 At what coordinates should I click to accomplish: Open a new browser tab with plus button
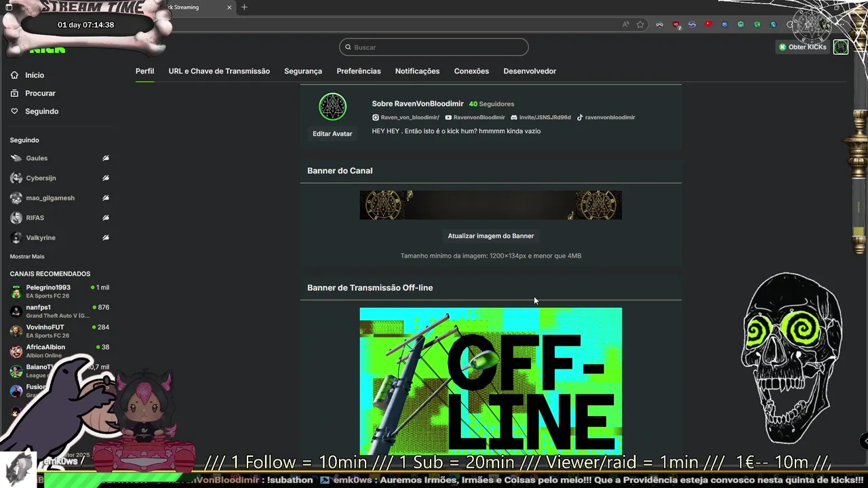(x=244, y=7)
